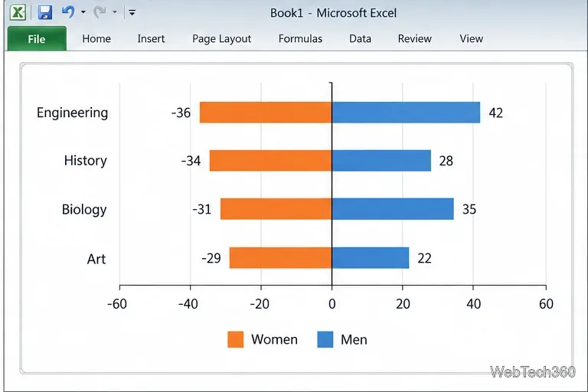Click the History category label

coord(86,161)
